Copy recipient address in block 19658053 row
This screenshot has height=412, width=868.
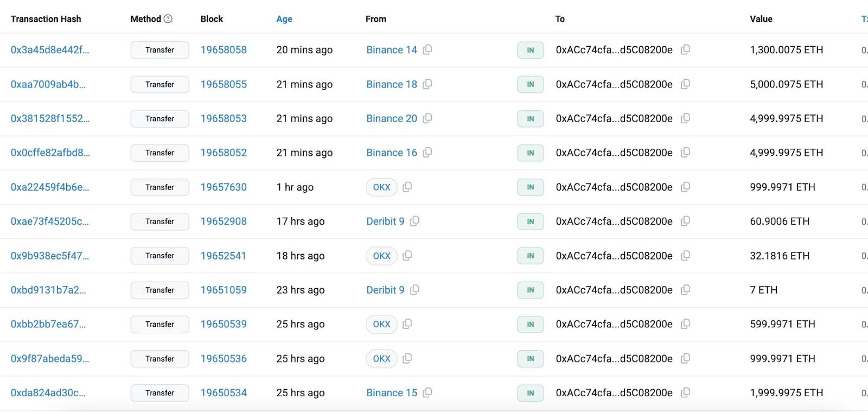click(686, 118)
